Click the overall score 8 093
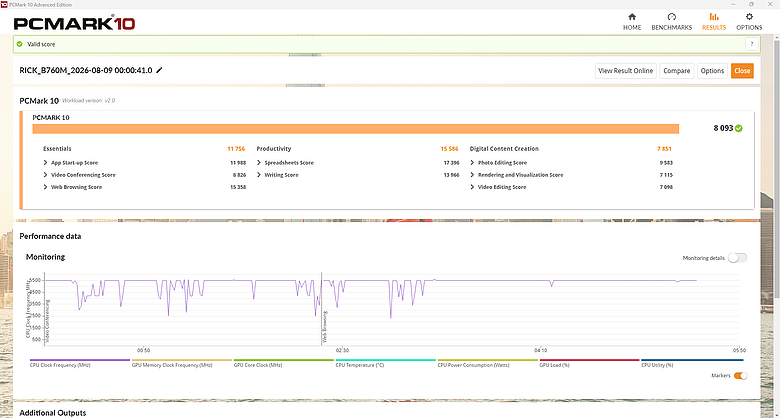 [723, 128]
